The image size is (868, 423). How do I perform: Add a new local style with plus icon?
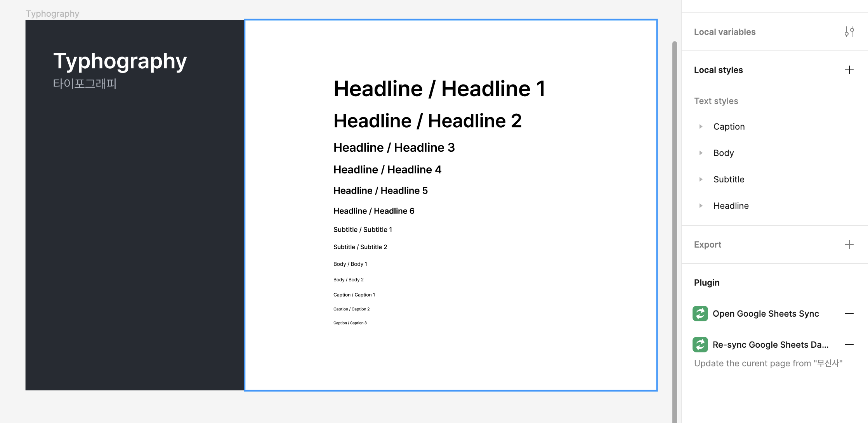[849, 70]
